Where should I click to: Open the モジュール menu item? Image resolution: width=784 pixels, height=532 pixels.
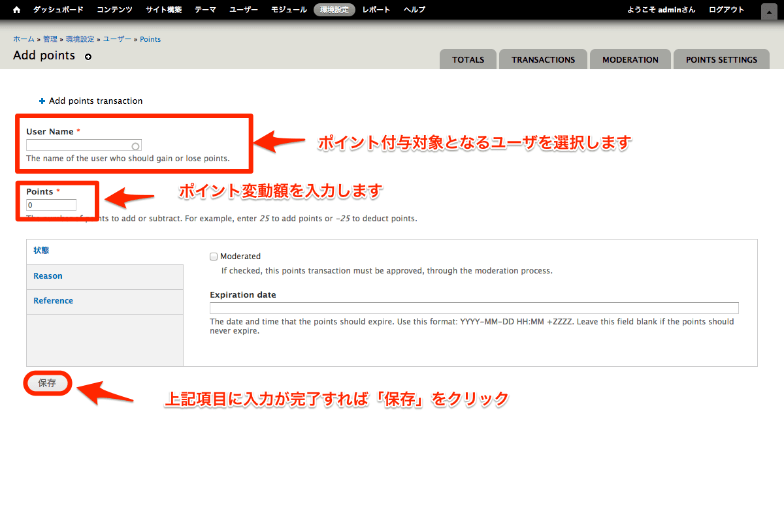pos(289,10)
